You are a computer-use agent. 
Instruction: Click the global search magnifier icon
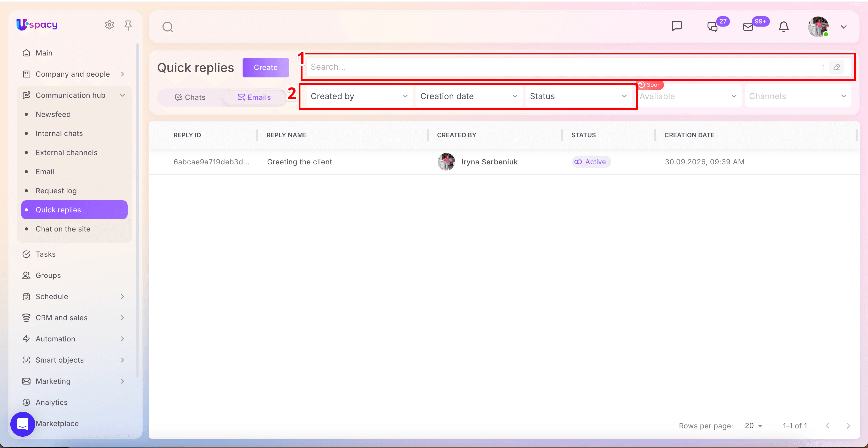pos(167,27)
